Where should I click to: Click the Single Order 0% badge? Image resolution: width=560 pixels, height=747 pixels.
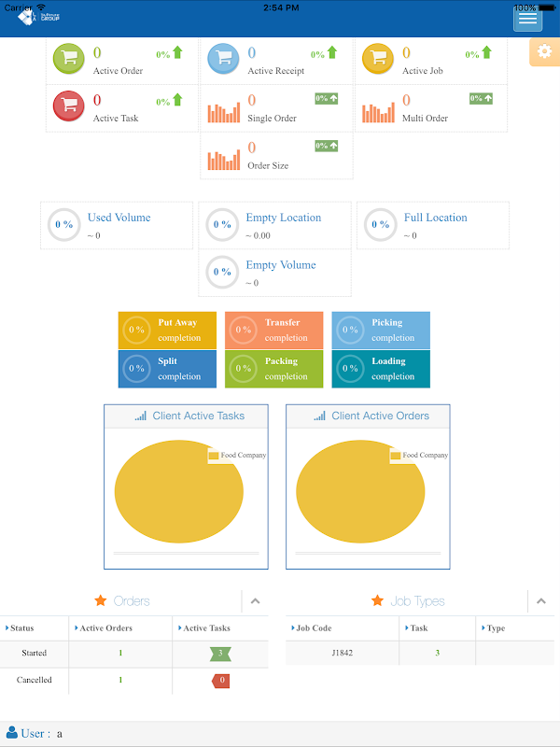click(x=327, y=99)
